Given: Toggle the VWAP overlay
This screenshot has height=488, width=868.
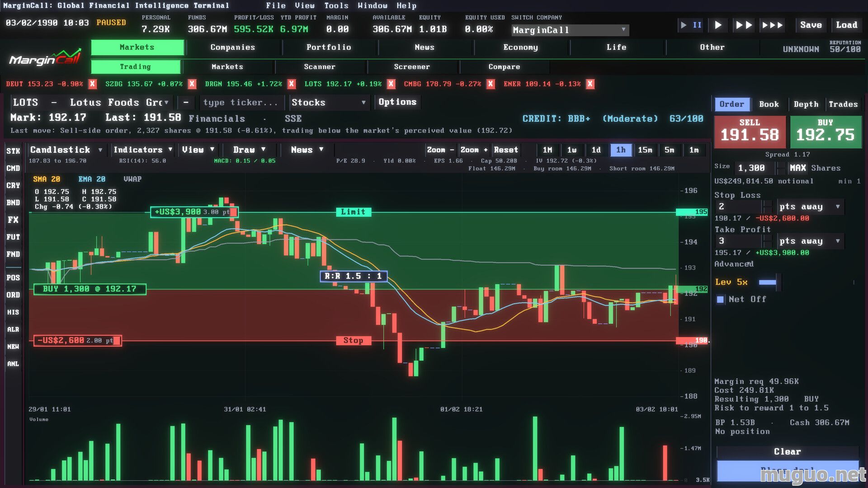Looking at the screenshot, I should point(132,179).
